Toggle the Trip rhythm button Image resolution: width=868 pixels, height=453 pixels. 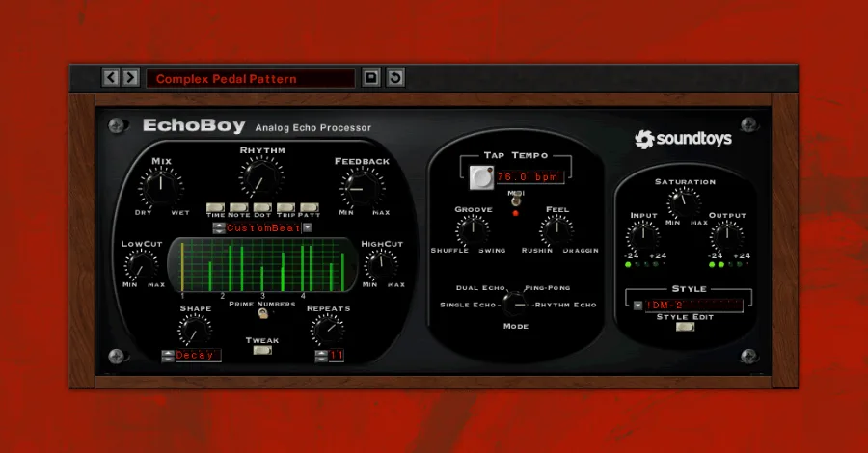285,207
